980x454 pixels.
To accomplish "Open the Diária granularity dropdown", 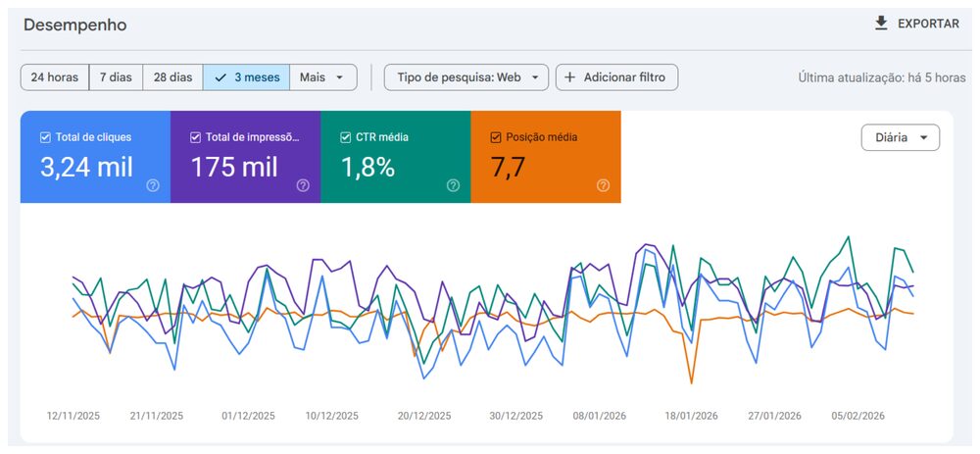I will tap(900, 137).
